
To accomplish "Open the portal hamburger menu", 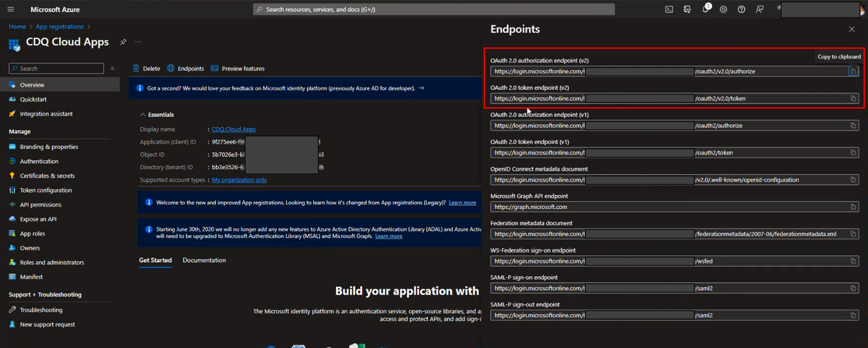I will point(11,9).
